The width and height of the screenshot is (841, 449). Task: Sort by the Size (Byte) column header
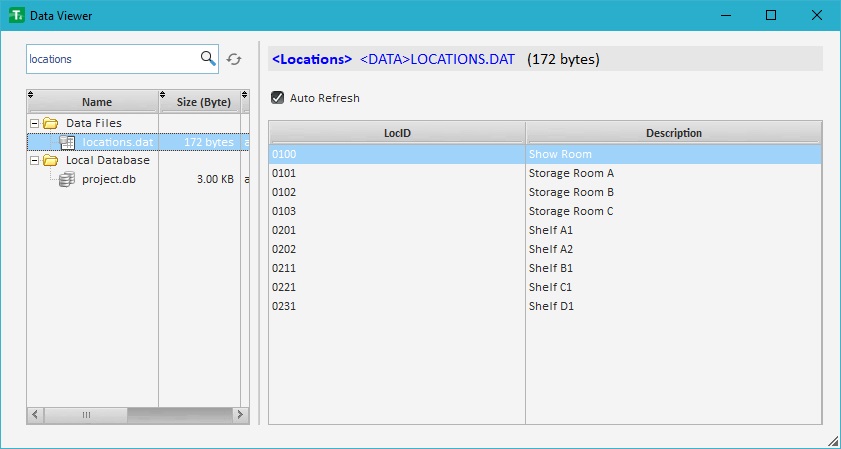(203, 102)
